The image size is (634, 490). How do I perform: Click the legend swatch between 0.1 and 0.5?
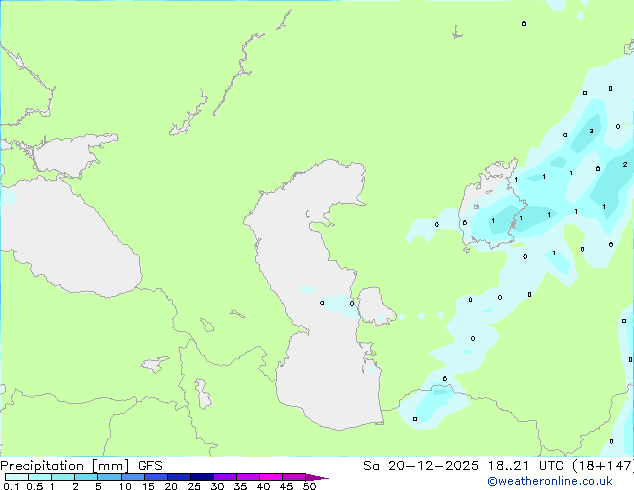pyautogui.click(x=17, y=477)
